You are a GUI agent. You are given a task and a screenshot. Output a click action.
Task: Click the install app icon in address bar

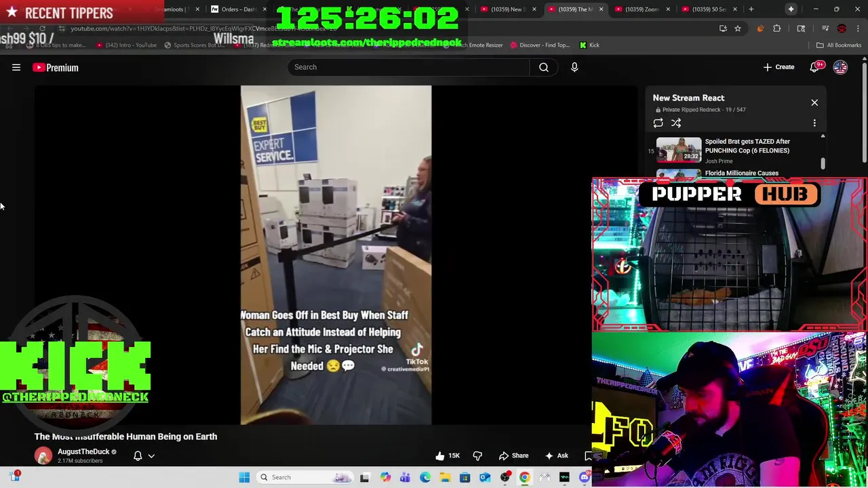coord(723,28)
